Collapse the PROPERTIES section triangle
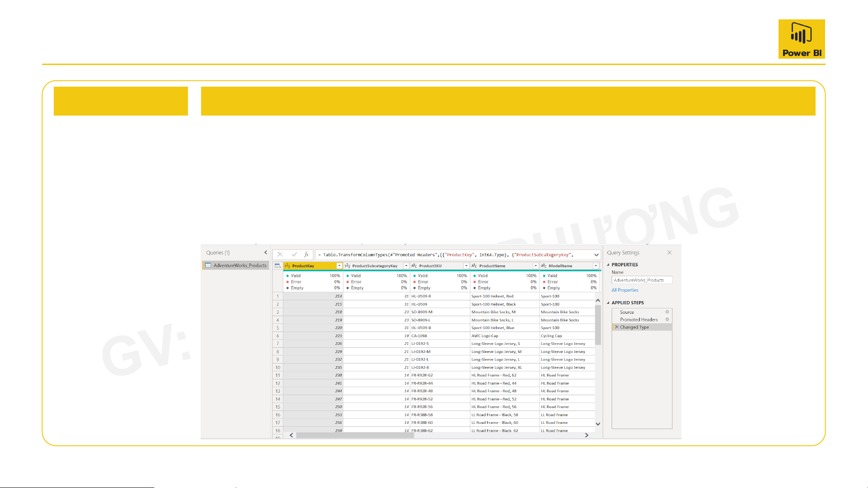The height and width of the screenshot is (488, 868). point(608,265)
